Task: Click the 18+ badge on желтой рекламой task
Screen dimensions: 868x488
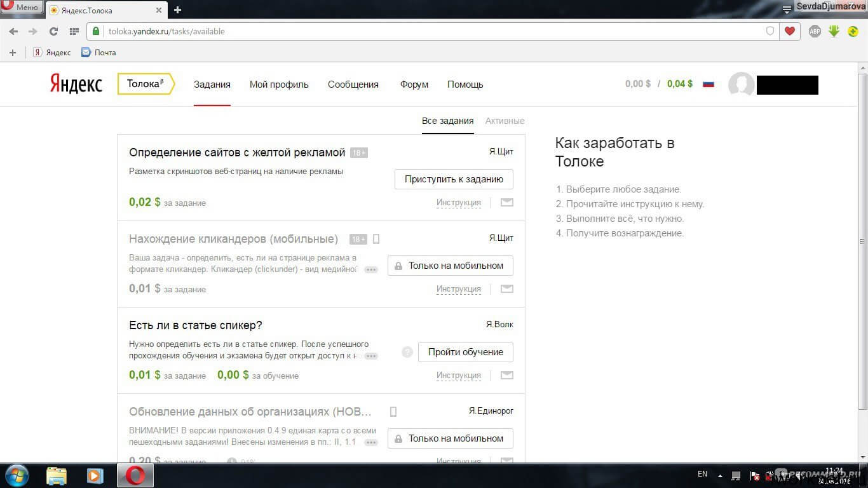Action: (x=359, y=153)
